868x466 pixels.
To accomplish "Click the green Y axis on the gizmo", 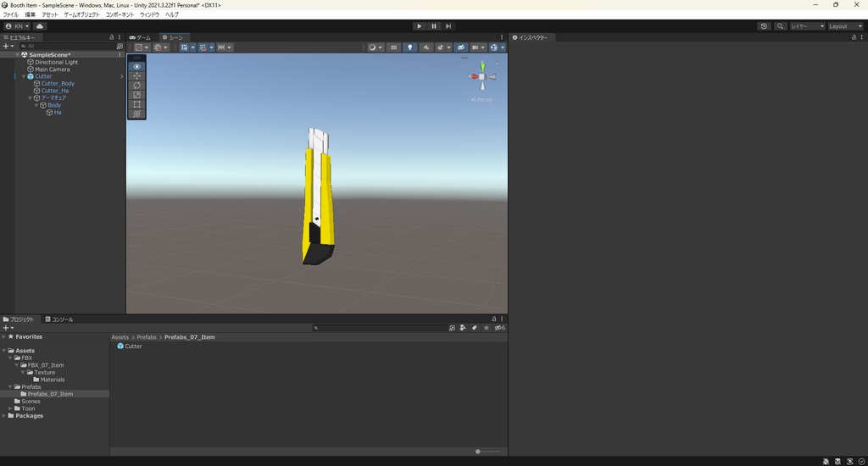I will click(482, 66).
